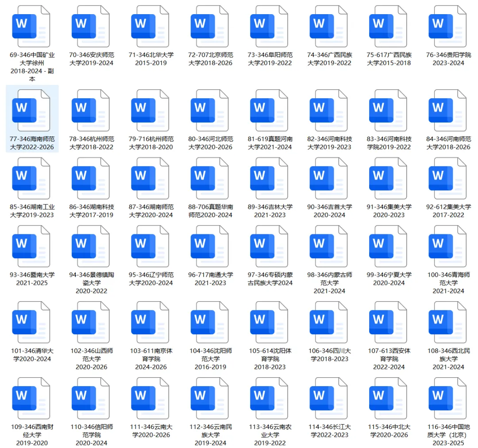Select Word icon 105-614沈阳体育学院
Image resolution: width=478 pixels, height=448 pixels.
click(x=269, y=322)
